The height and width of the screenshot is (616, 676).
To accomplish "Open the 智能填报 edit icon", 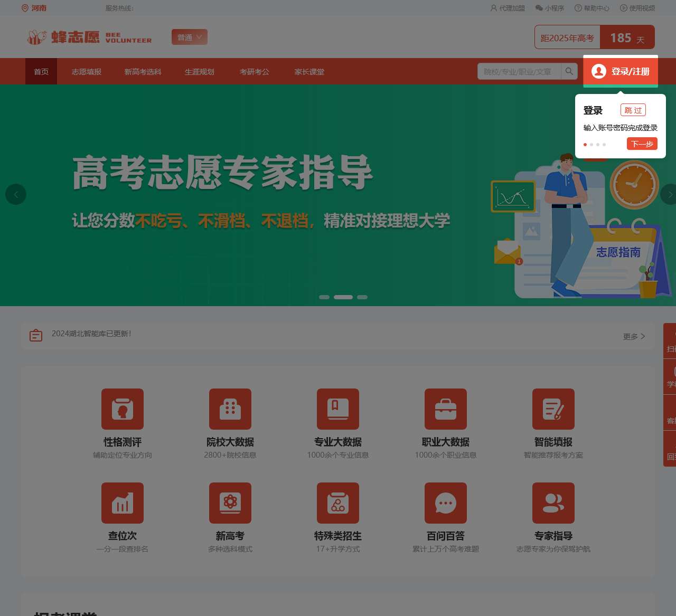I will [x=553, y=409].
